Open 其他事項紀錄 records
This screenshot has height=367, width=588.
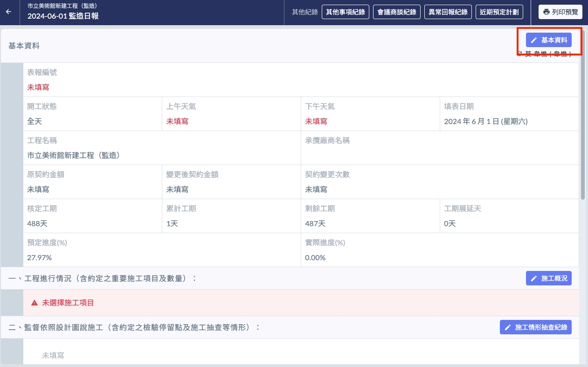point(346,12)
